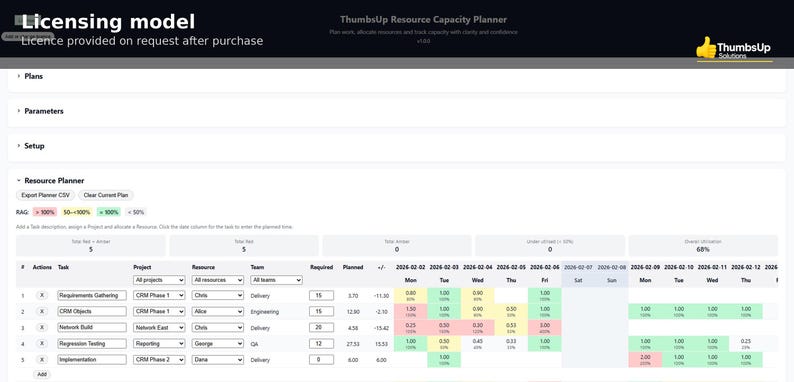The width and height of the screenshot is (794, 382).
Task: Edit the Implementation task name
Action: click(92, 360)
